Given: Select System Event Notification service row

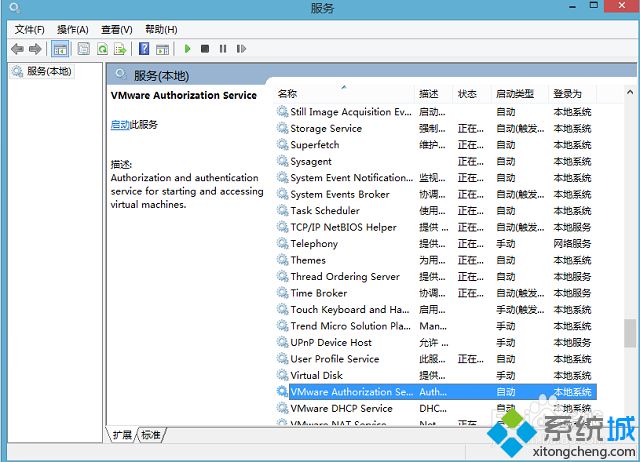Looking at the screenshot, I should (436, 178).
